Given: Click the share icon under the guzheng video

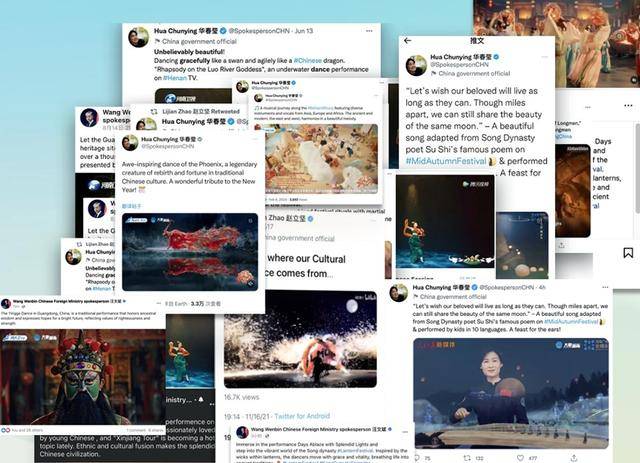Looking at the screenshot, I should 573,458.
